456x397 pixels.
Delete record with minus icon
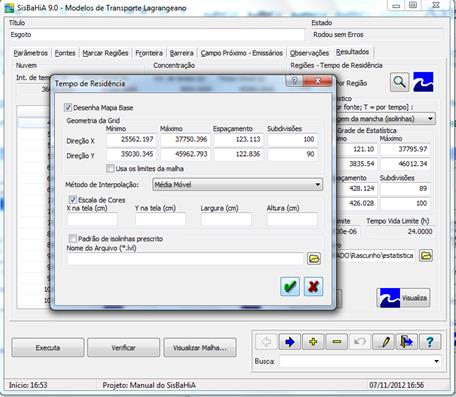pyautogui.click(x=337, y=342)
